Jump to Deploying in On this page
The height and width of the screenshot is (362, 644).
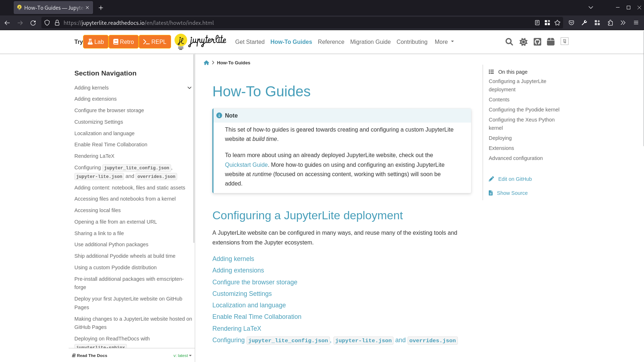pyautogui.click(x=500, y=138)
